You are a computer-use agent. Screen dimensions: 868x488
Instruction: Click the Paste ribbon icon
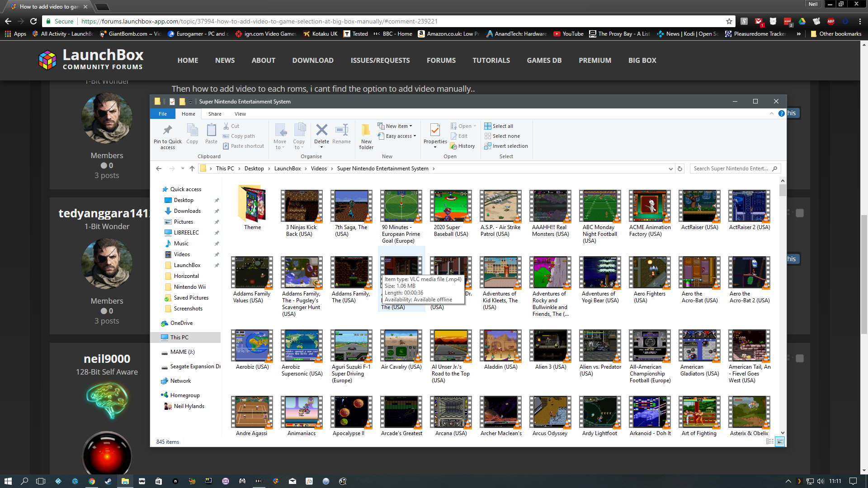click(x=211, y=130)
